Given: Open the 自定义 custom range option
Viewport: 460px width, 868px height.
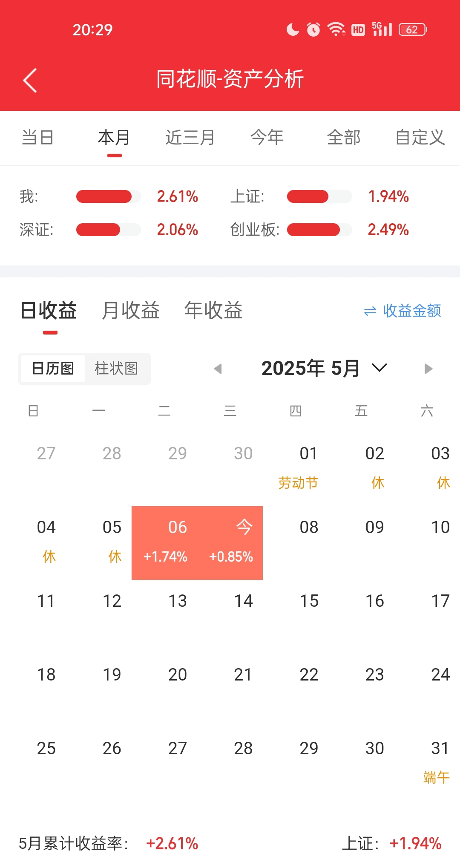Looking at the screenshot, I should (420, 138).
